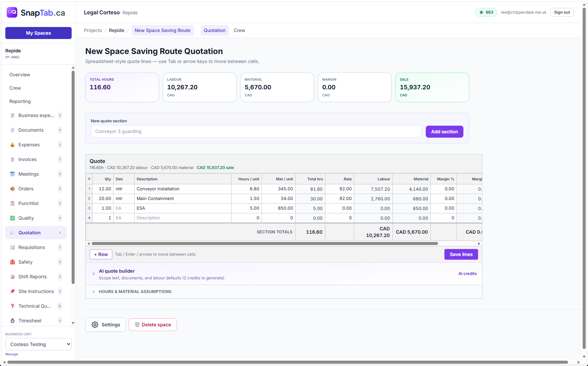
Task: Click the Delete space button
Action: point(153,325)
